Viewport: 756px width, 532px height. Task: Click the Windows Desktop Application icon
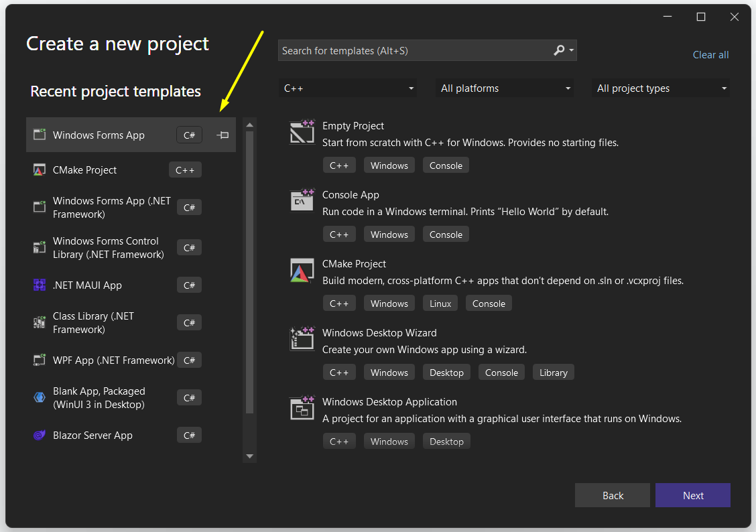click(302, 407)
